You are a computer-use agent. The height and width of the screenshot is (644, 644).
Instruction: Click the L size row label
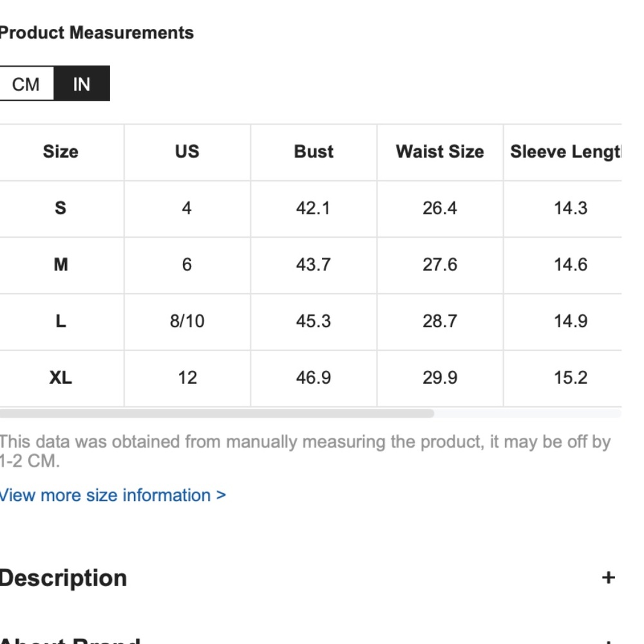61,321
